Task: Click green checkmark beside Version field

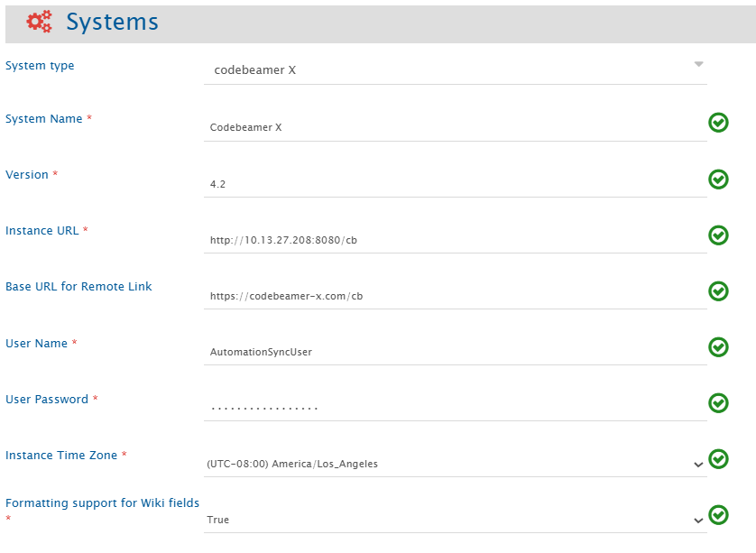Action: pos(718,180)
